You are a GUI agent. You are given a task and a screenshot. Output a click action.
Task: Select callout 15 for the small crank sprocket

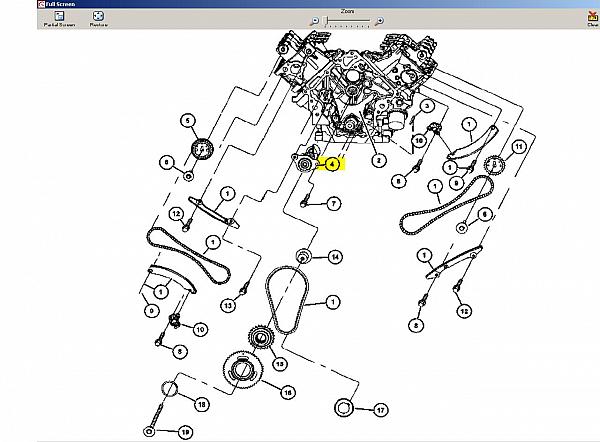tap(279, 364)
